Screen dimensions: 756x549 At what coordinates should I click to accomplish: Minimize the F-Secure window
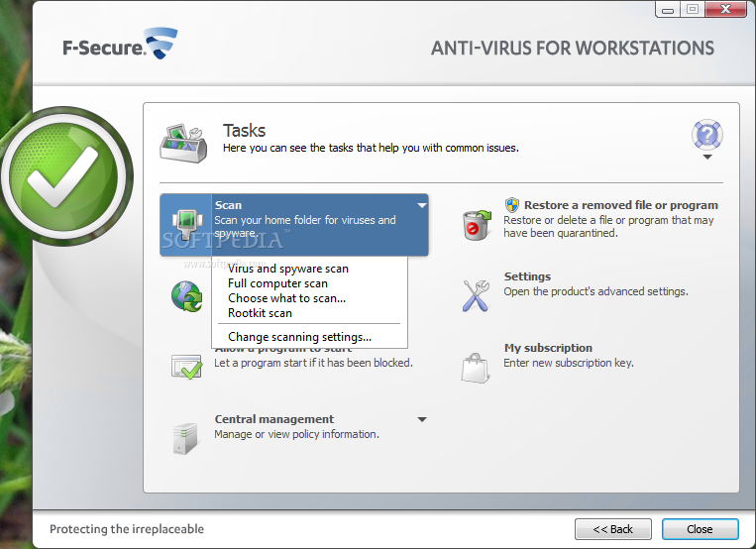[668, 9]
